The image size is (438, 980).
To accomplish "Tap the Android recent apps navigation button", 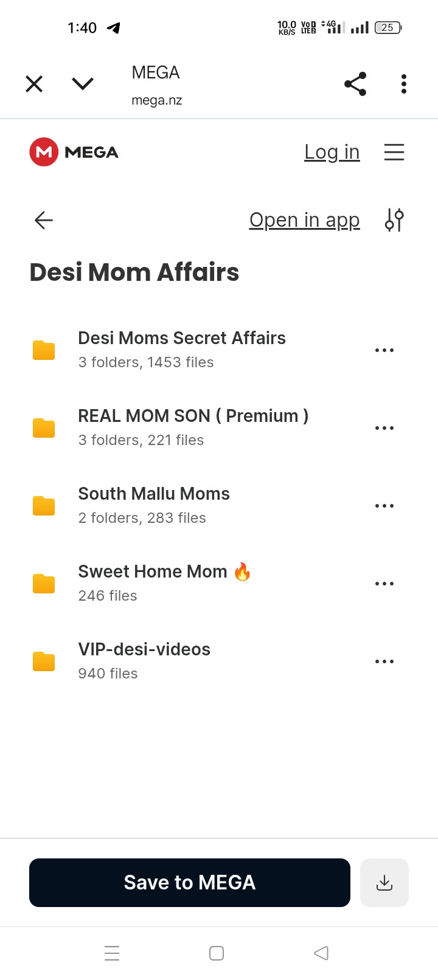I will tap(112, 953).
